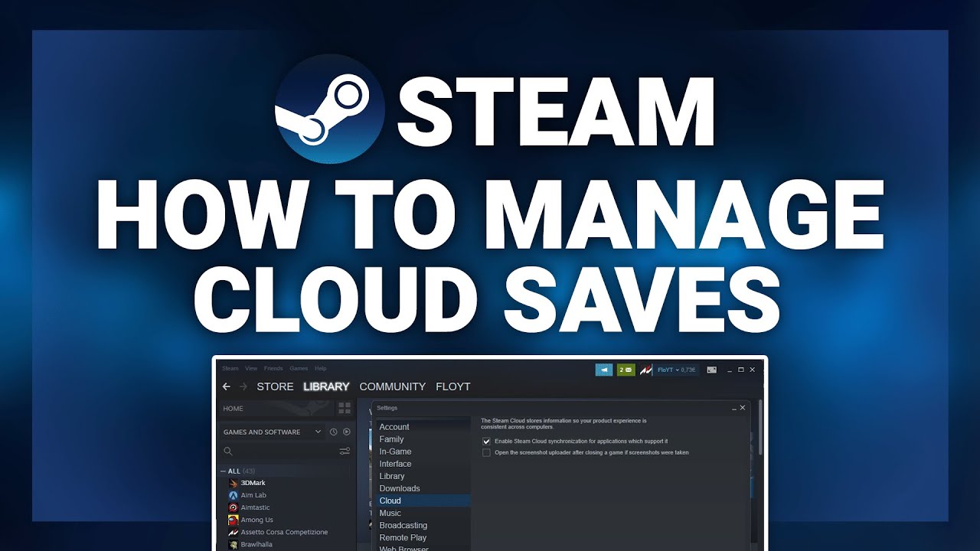Image resolution: width=980 pixels, height=551 pixels.
Task: Open the FLOYT profile tab
Action: point(453,386)
